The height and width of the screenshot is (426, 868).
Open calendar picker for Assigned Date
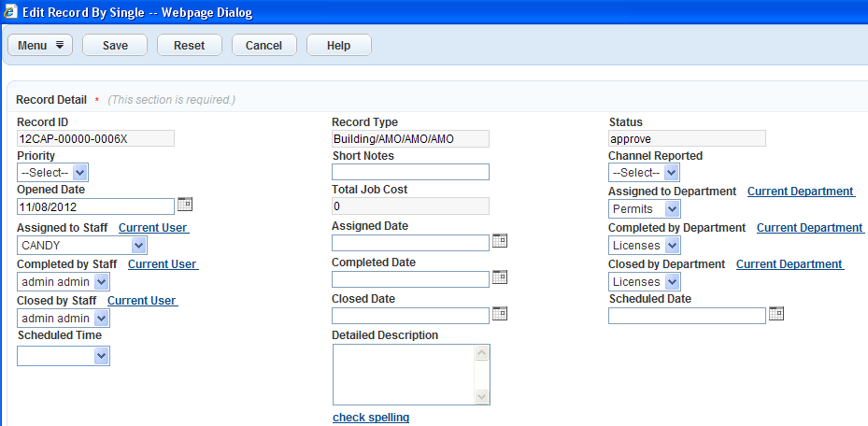(499, 241)
